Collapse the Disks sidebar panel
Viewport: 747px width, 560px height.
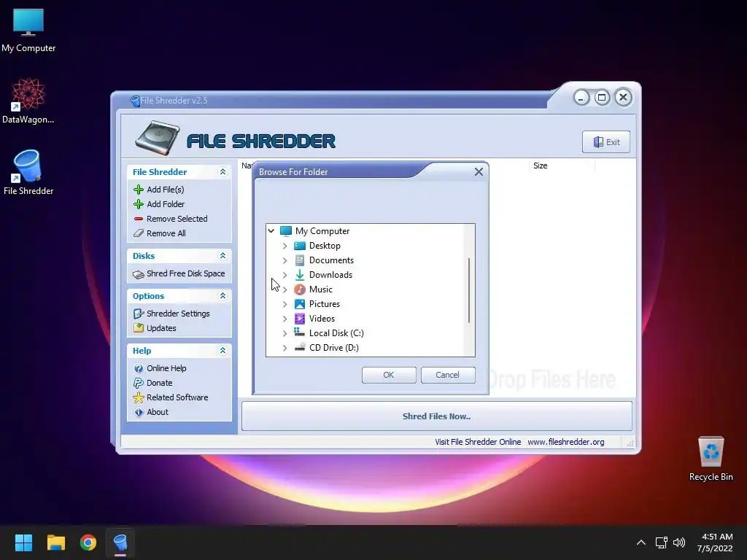click(x=222, y=256)
